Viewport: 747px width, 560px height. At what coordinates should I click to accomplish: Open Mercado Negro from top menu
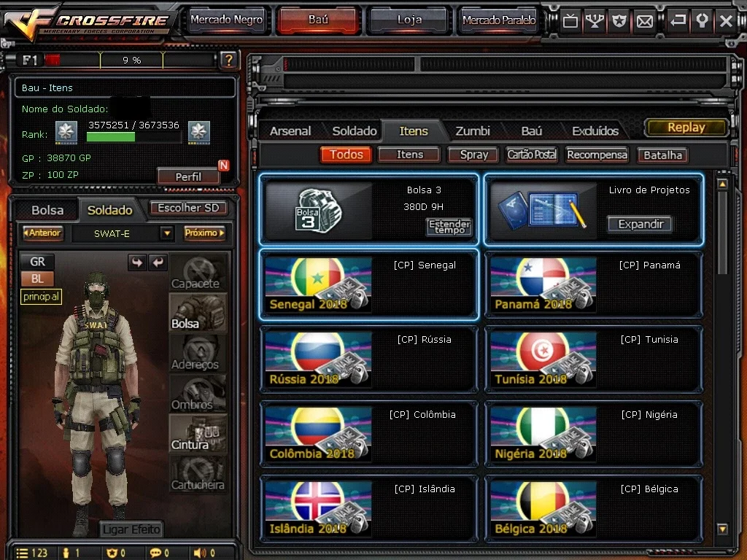[226, 20]
